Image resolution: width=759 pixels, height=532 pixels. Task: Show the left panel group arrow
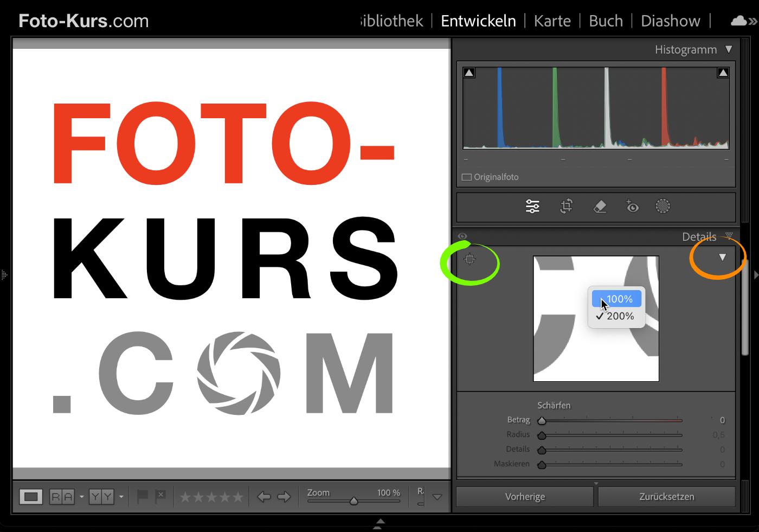(x=4, y=275)
